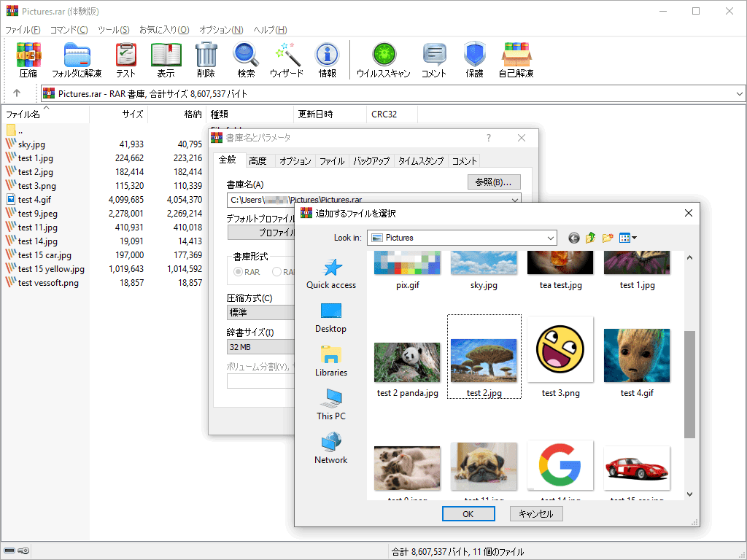Close the 書庫名とパラメータ dialog
This screenshot has height=560, width=747.
coord(522,138)
